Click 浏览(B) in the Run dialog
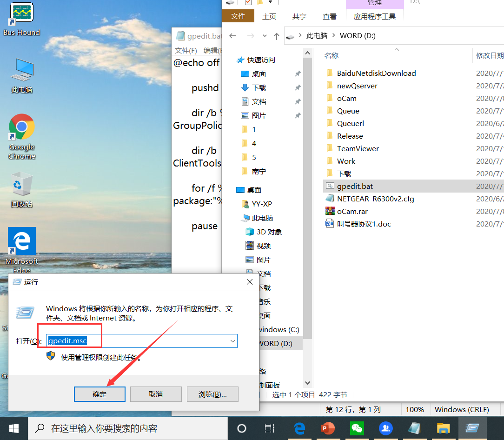504x440 pixels. 212,394
